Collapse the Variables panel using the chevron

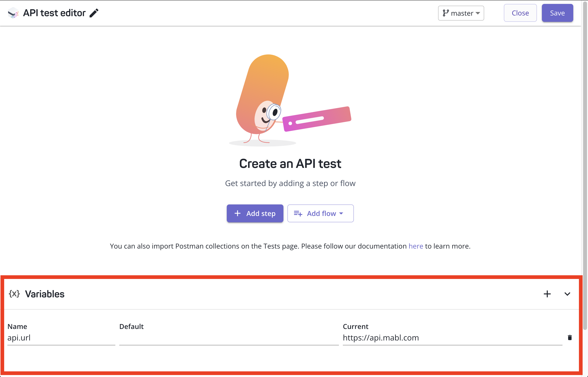point(567,294)
